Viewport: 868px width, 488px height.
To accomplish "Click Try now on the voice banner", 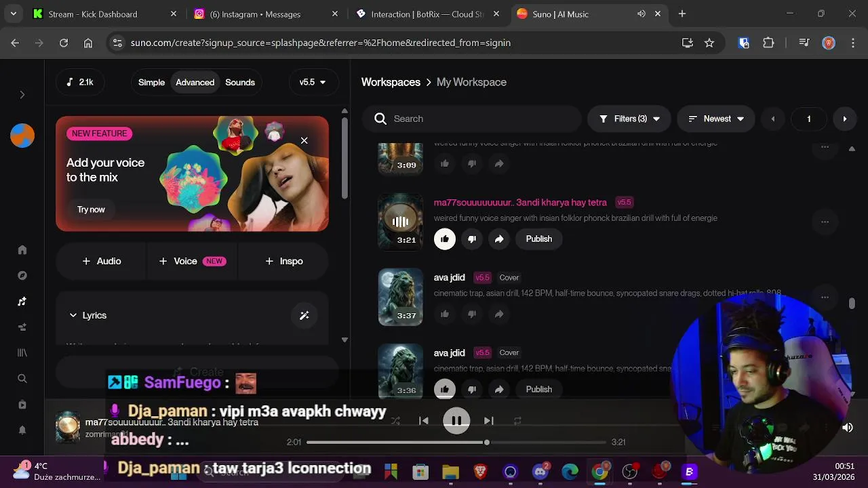I will [91, 209].
